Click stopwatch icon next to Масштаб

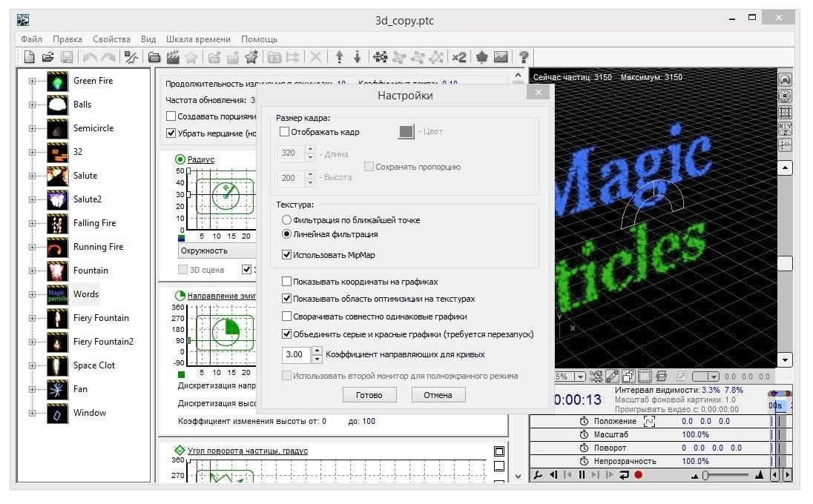coord(585,434)
